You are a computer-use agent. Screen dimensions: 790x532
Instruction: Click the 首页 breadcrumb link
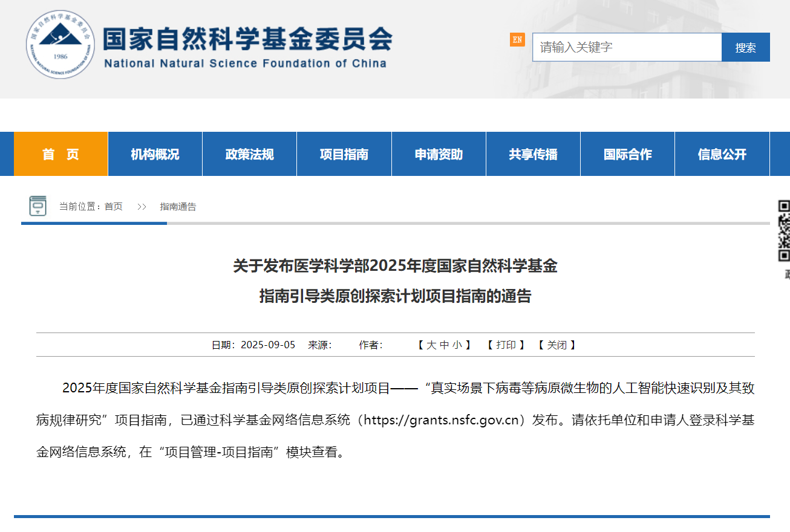pos(113,207)
